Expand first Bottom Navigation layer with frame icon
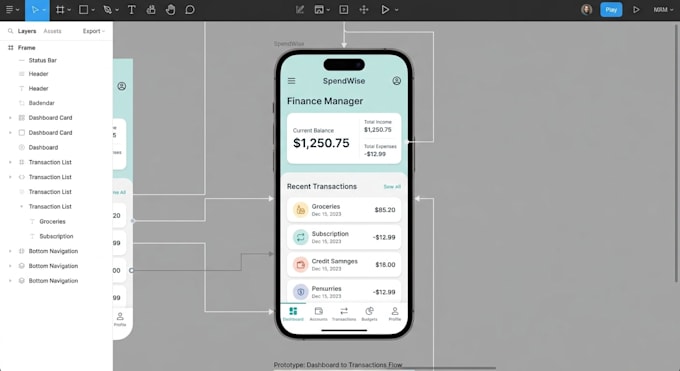This screenshot has width=680, height=371. pyautogui.click(x=10, y=251)
